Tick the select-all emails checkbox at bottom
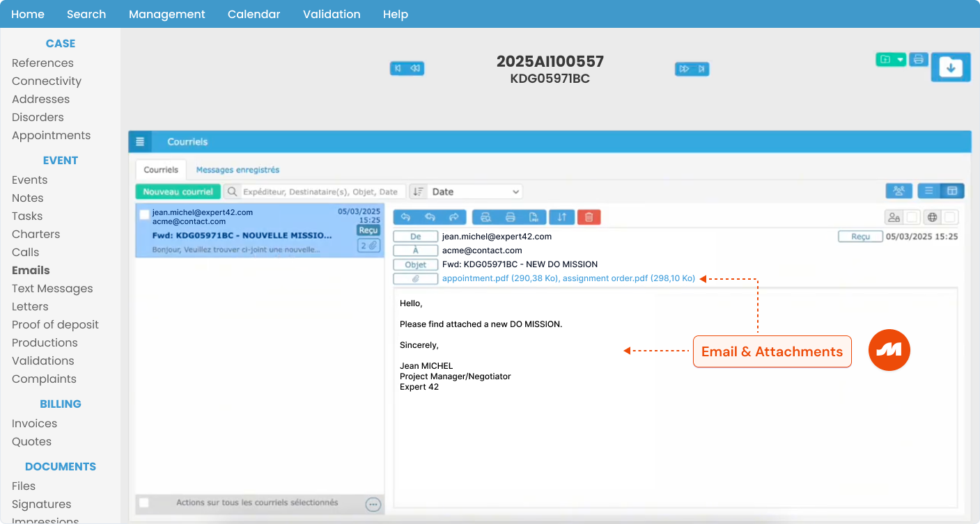Viewport: 980px width, 524px height. [x=143, y=502]
